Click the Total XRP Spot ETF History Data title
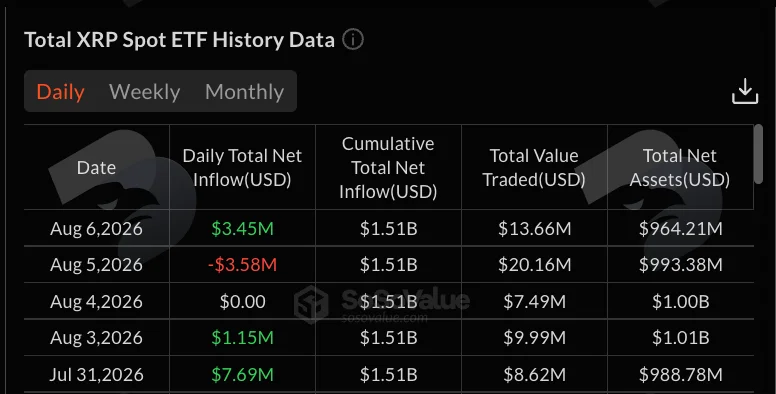 (180, 40)
